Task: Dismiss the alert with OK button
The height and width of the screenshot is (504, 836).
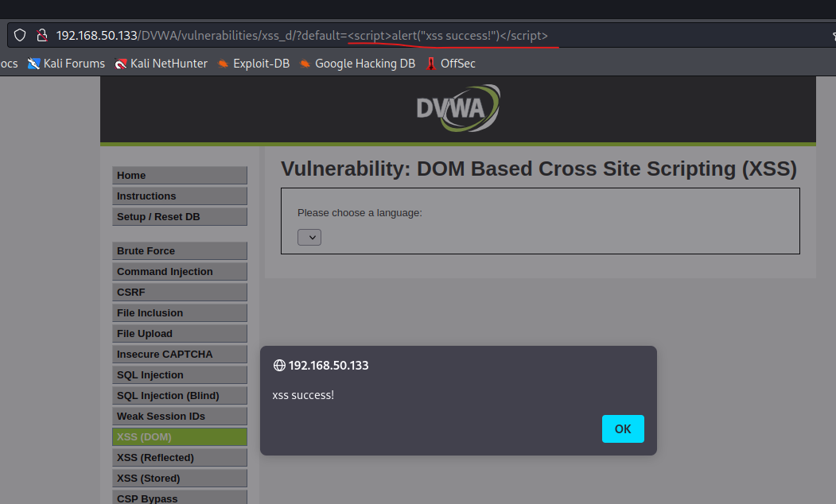Action: 623,429
